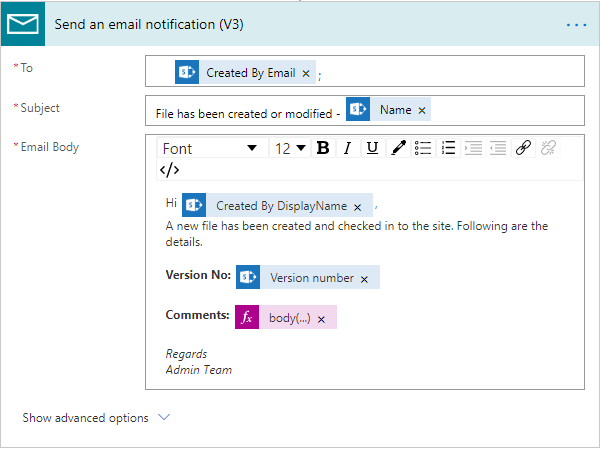
Task: Click the decrease indent icon
Action: [498, 148]
